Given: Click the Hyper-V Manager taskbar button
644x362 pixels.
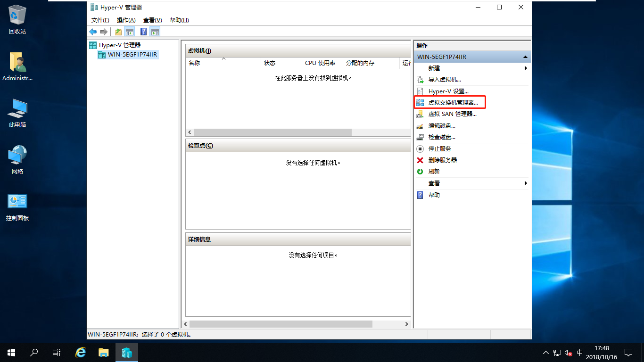Looking at the screenshot, I should coord(126,353).
